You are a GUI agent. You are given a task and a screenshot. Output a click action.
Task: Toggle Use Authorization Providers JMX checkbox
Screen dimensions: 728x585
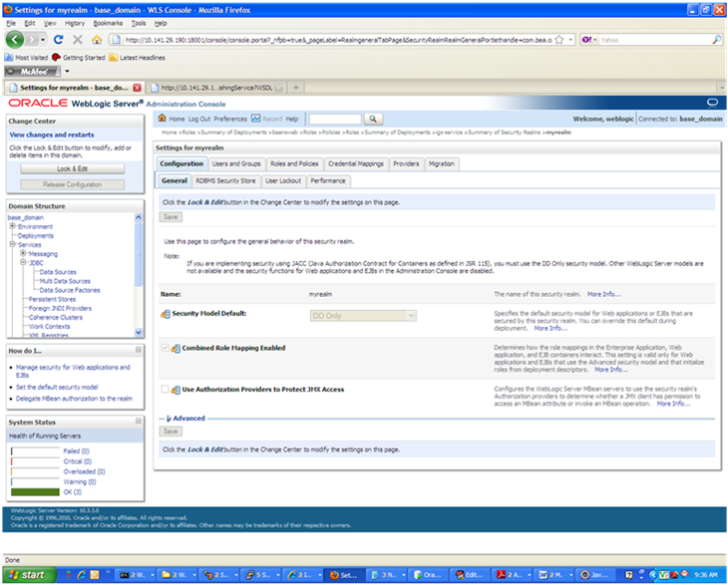point(165,390)
